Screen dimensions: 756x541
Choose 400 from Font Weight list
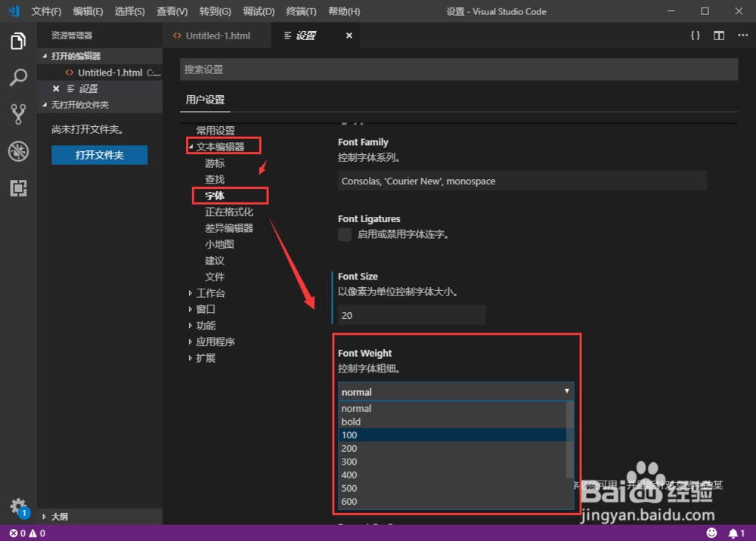[453, 475]
